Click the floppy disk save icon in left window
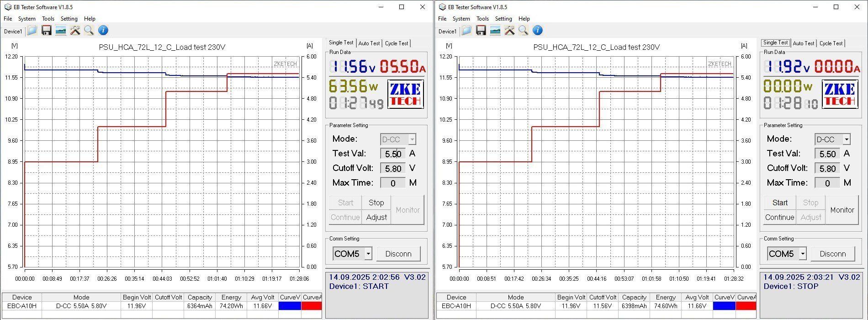Screen dimensions: 868x320 [46, 31]
